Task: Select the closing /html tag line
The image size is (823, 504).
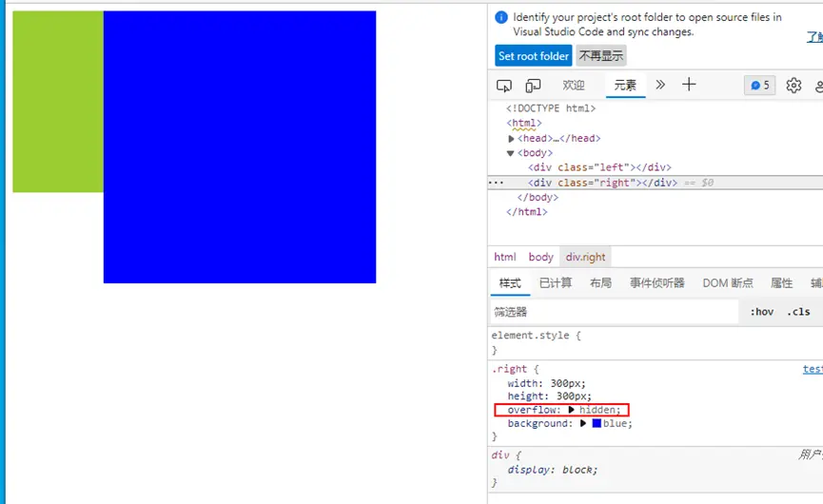Action: point(526,212)
